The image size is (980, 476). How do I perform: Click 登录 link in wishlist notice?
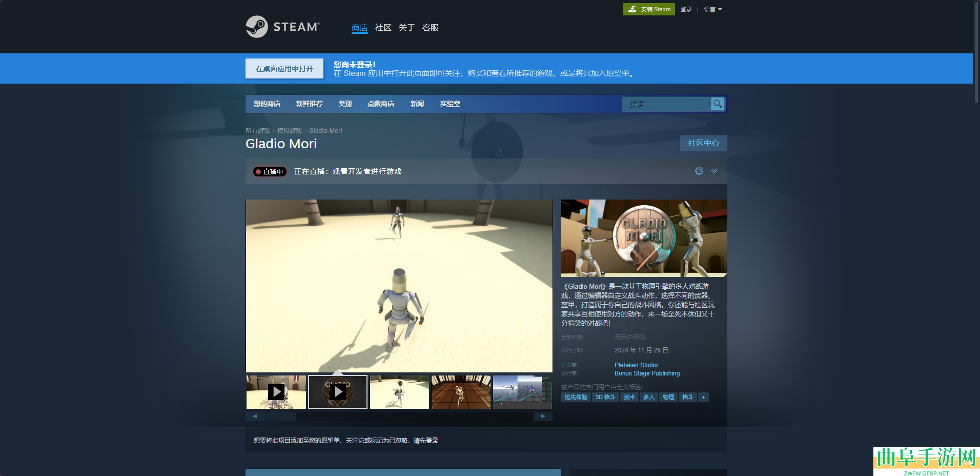click(432, 441)
